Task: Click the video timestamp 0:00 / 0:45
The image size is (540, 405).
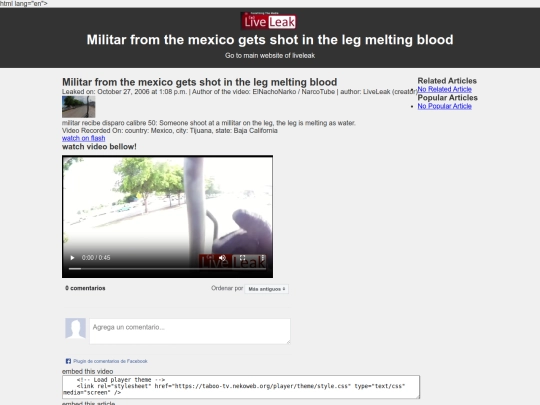Action: pyautogui.click(x=96, y=258)
